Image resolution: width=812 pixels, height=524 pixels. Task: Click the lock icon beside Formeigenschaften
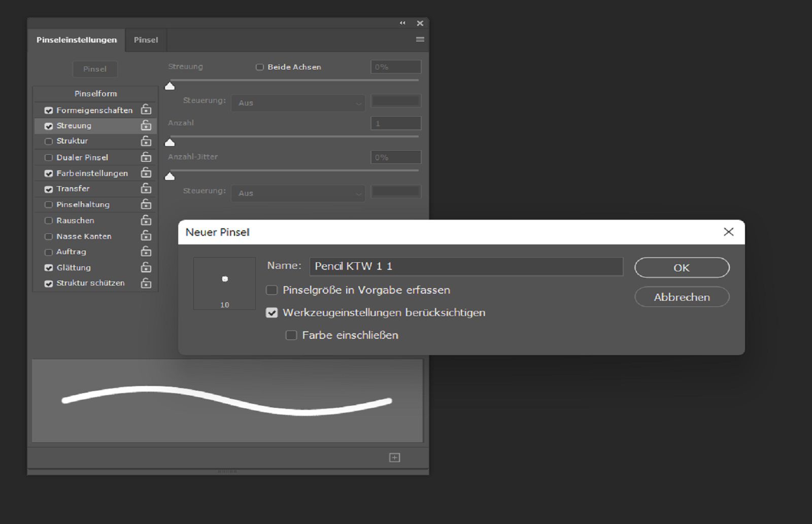pos(146,110)
